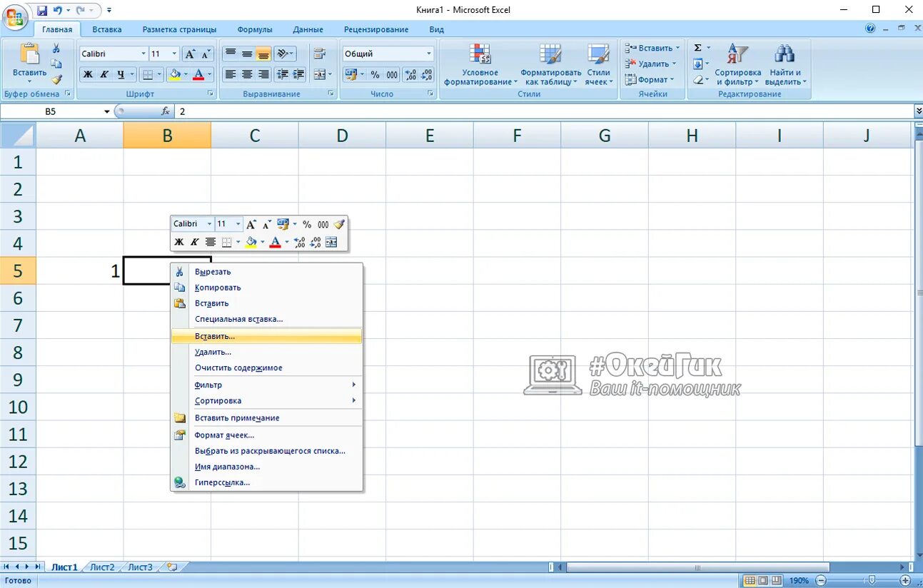Viewport: 923px width, 588px height.
Task: Open the Name Box B5 dropdown arrow
Action: (107, 111)
